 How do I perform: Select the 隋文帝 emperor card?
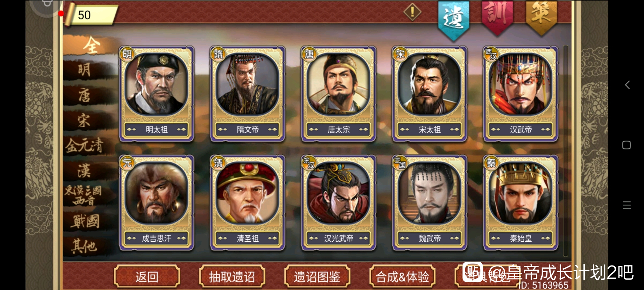pos(248,94)
